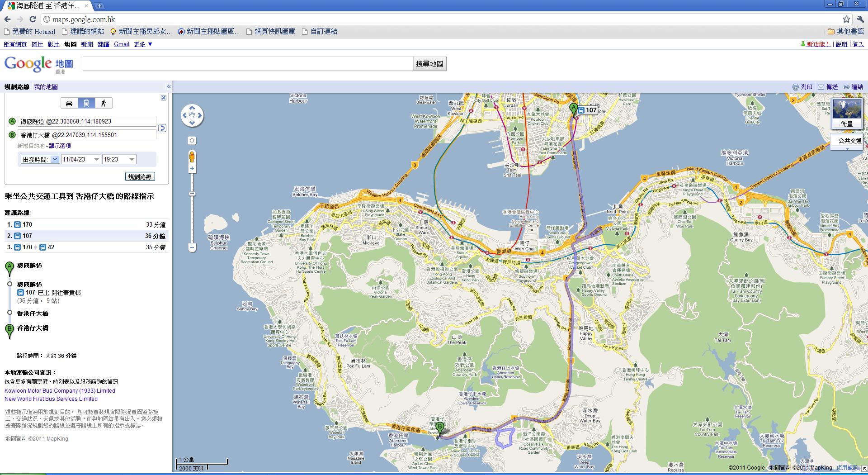Select the walking directions icon
The image size is (868, 475).
click(x=104, y=103)
